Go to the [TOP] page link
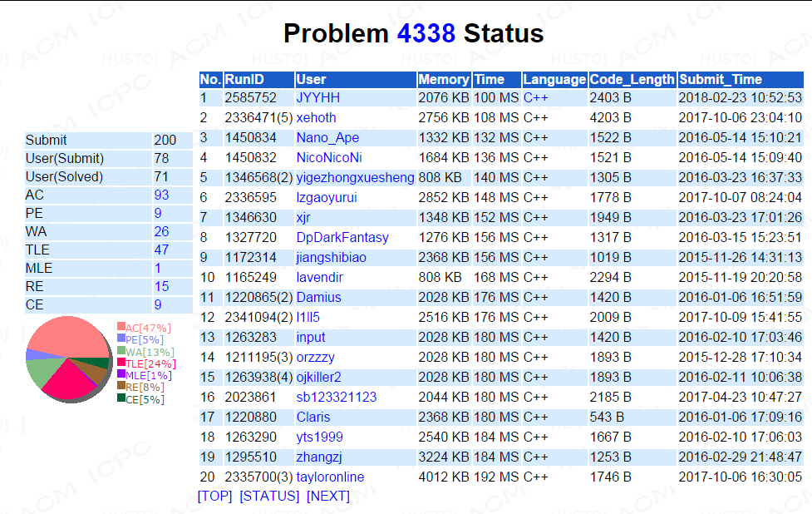Screen dimensions: 812x514 [x=215, y=496]
